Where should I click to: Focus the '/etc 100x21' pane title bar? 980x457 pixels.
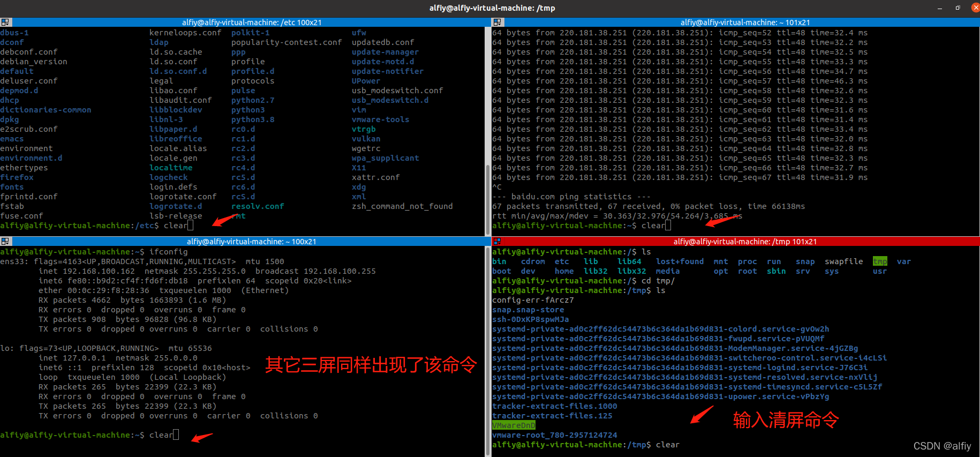tap(252, 23)
